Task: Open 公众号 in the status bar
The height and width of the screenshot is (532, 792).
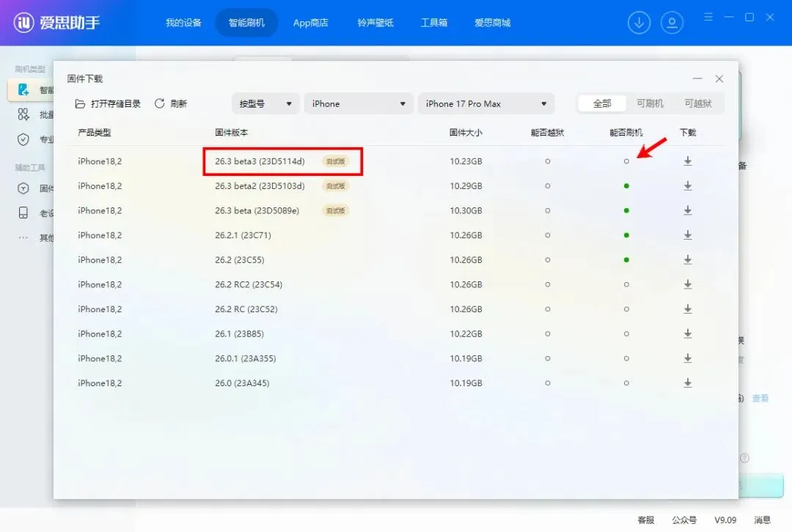Action: coord(684,520)
